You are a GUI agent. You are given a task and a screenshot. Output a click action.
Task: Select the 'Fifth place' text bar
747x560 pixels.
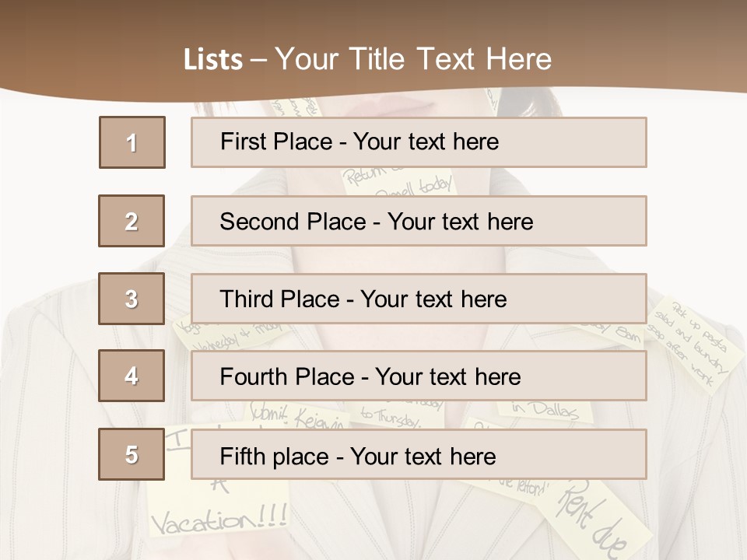[419, 454]
